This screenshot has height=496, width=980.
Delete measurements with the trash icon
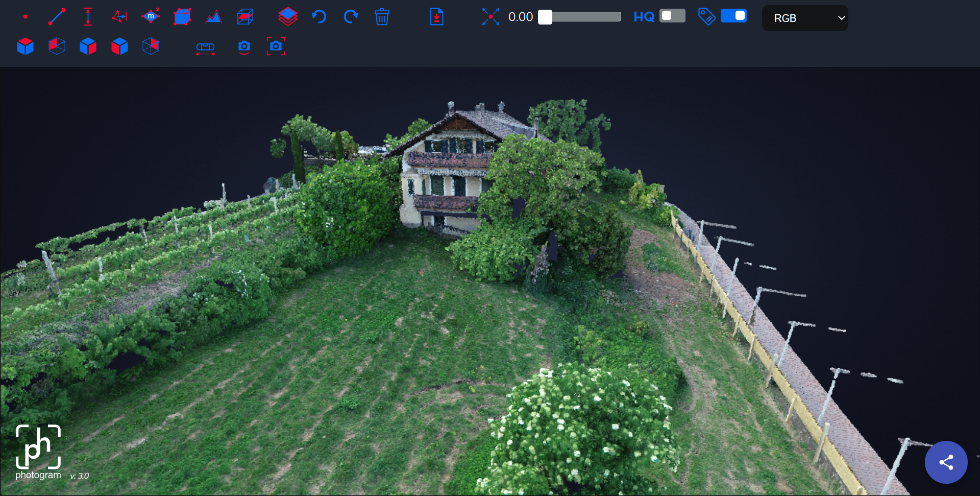pos(382,17)
